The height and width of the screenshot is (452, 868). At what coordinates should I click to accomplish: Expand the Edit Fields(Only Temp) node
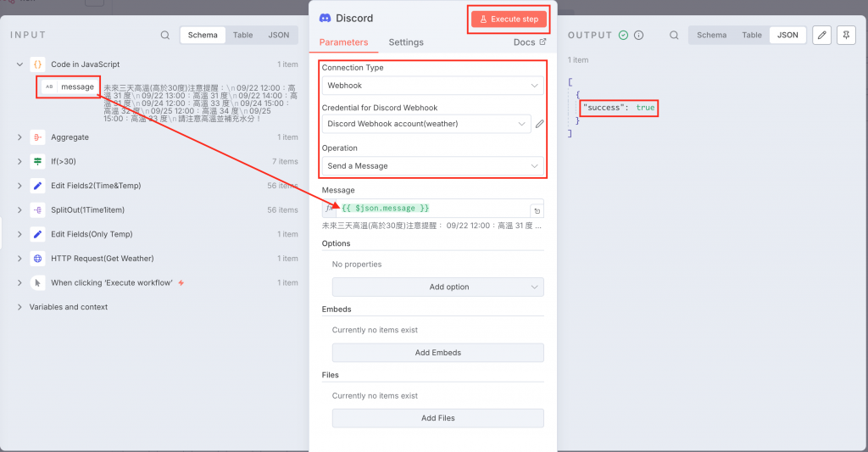pos(19,234)
